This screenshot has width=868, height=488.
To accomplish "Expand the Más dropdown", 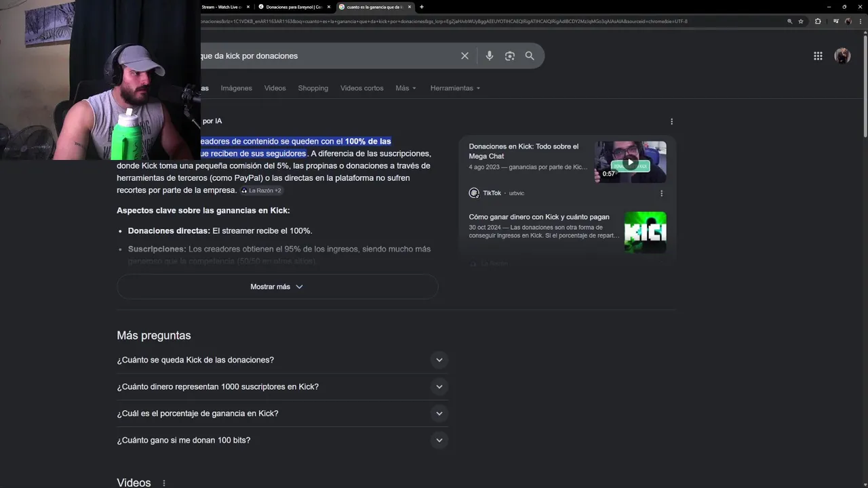I will click(406, 88).
